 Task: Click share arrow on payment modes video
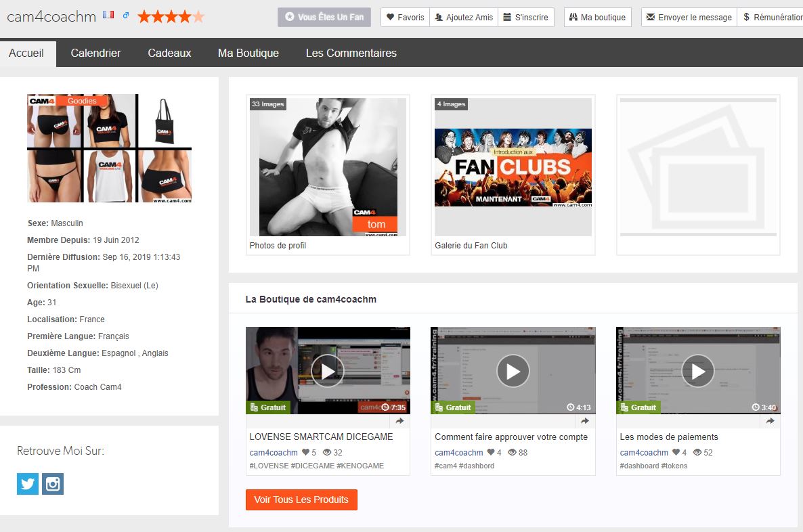click(770, 421)
